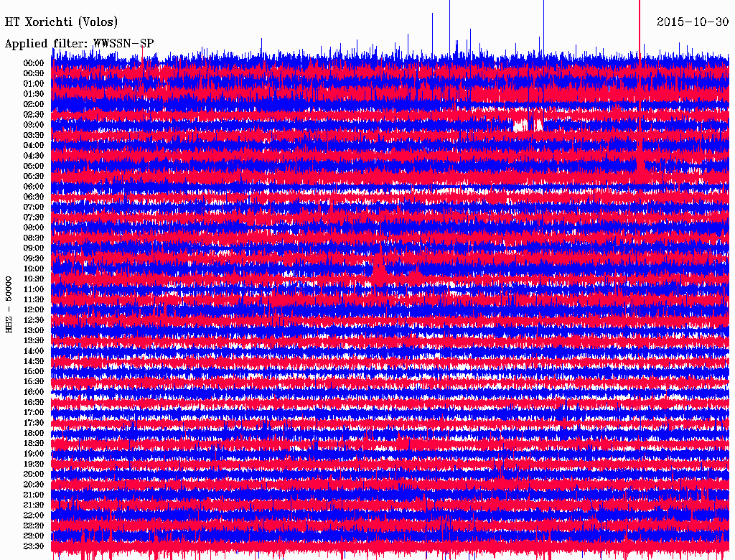Screen dimensions: 735x560
Task: Select the 20:00 time label
Action: [34, 474]
